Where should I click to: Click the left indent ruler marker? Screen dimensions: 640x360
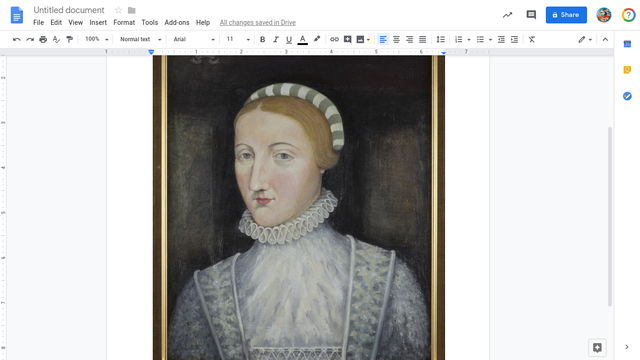point(151,52)
